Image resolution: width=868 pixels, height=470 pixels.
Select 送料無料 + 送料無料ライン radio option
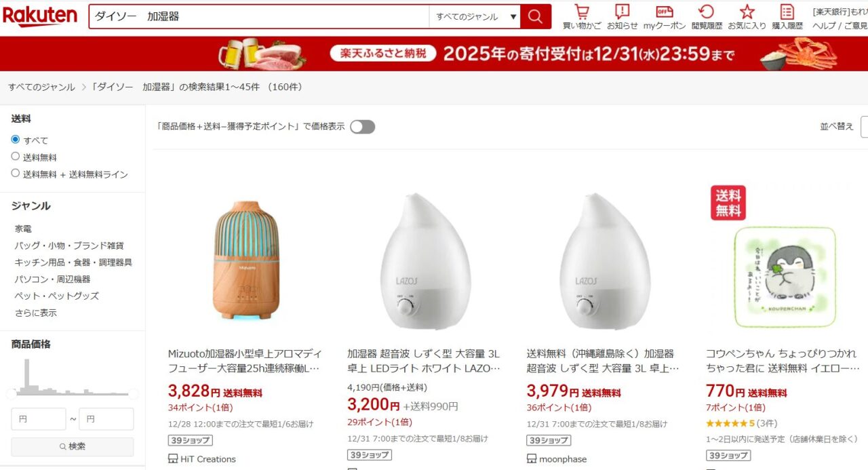pyautogui.click(x=16, y=174)
